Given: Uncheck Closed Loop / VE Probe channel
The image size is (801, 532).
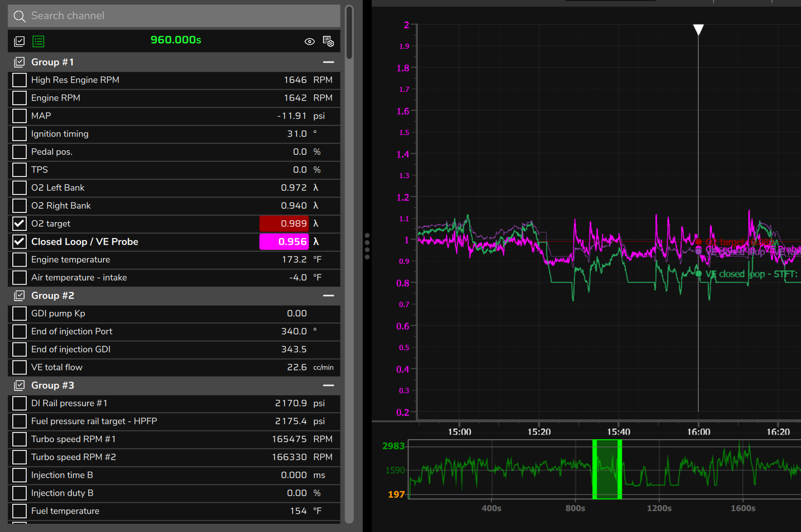Looking at the screenshot, I should coord(20,242).
